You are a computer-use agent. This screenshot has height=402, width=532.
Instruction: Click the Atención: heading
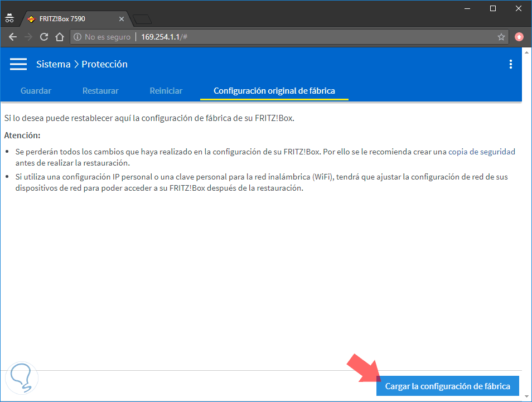pos(22,135)
